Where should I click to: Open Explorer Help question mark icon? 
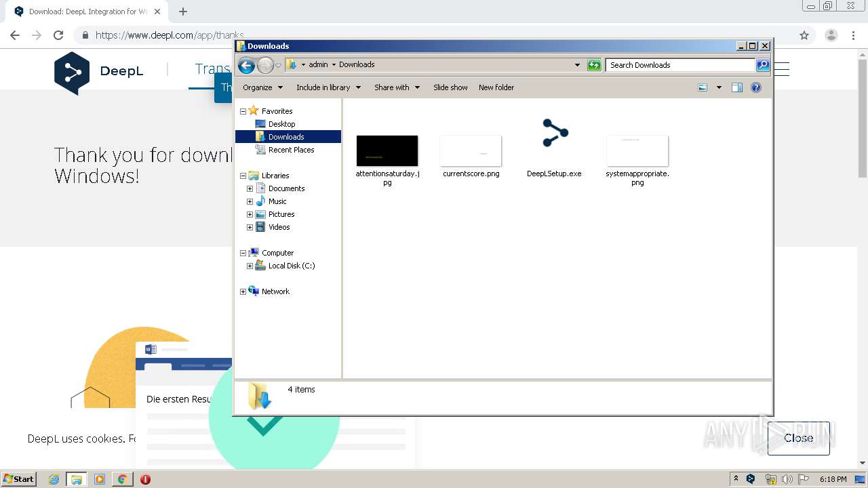click(x=756, y=87)
